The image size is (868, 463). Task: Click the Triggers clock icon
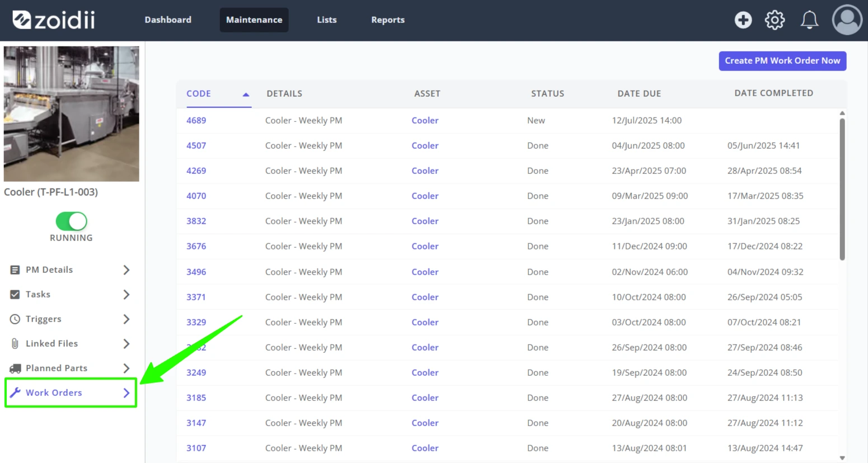coord(15,319)
